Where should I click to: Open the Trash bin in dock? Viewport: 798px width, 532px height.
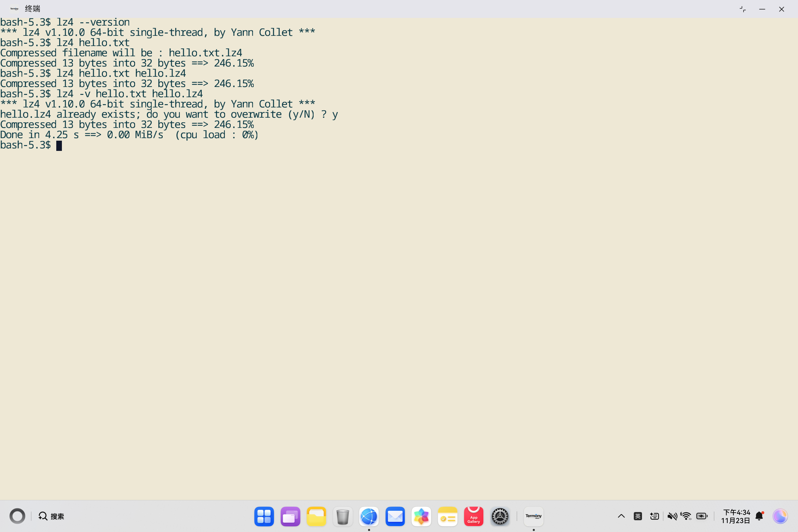click(343, 516)
